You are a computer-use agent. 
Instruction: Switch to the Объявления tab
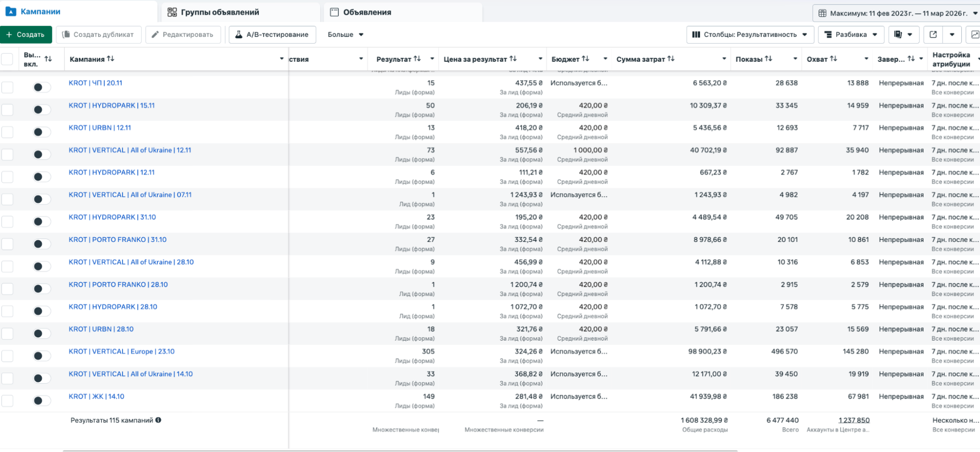coord(367,12)
